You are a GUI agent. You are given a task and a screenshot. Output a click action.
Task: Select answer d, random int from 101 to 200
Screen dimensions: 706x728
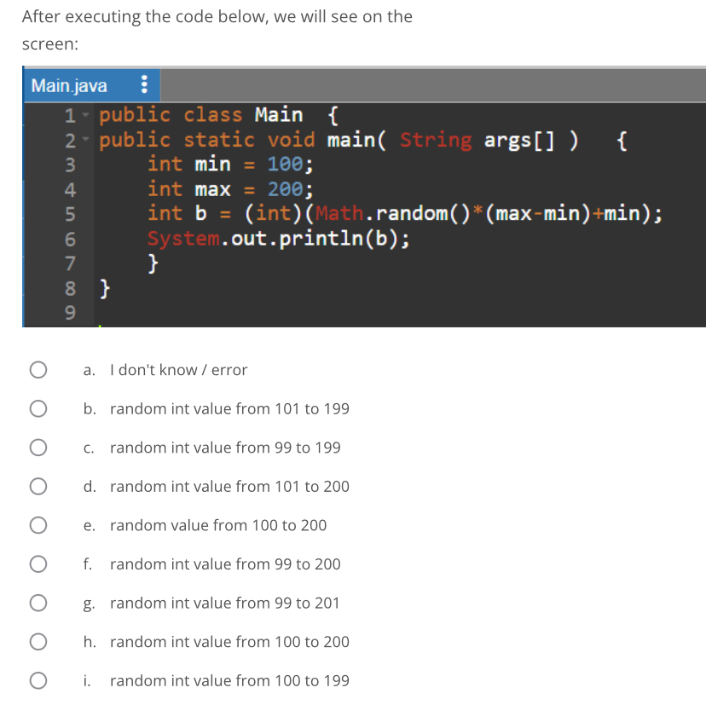pyautogui.click(x=38, y=486)
